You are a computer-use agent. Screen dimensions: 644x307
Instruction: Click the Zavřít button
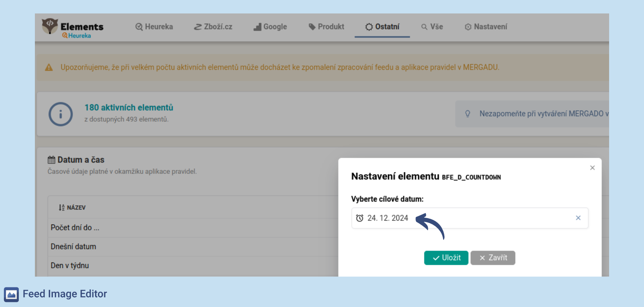click(493, 258)
